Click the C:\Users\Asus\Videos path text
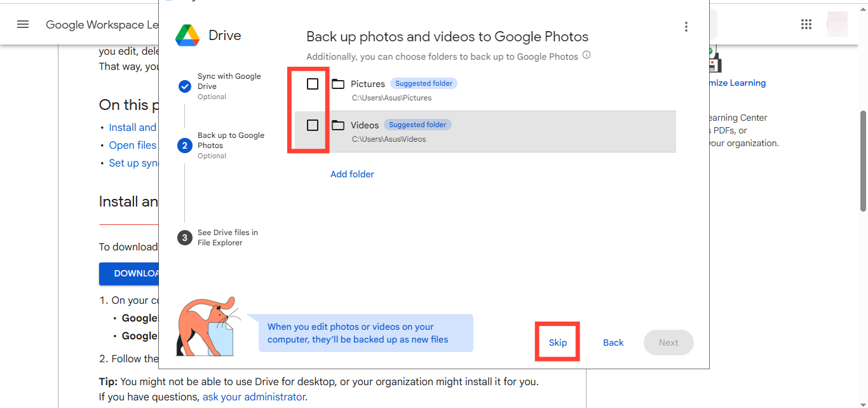This screenshot has width=868, height=408. coord(389,139)
